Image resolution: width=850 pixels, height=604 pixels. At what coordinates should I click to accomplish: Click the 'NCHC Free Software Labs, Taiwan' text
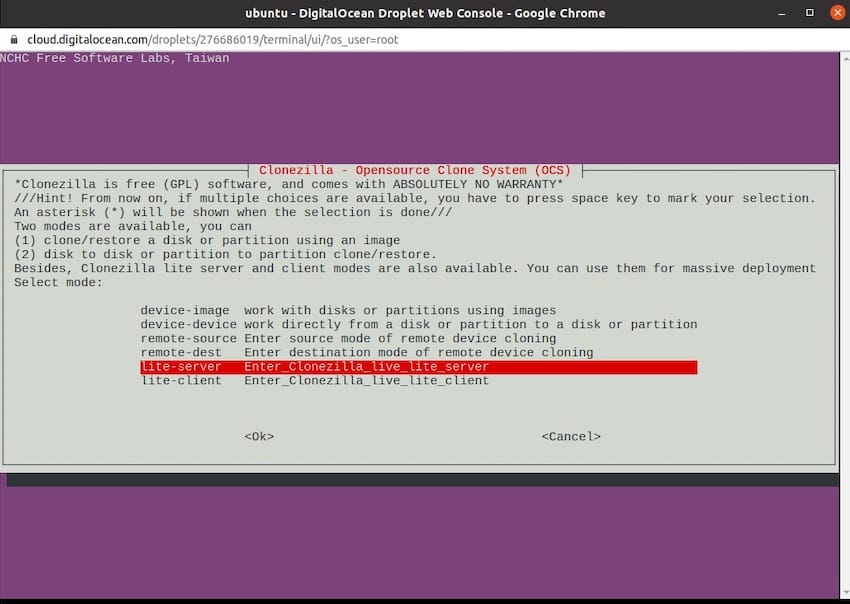tap(114, 58)
